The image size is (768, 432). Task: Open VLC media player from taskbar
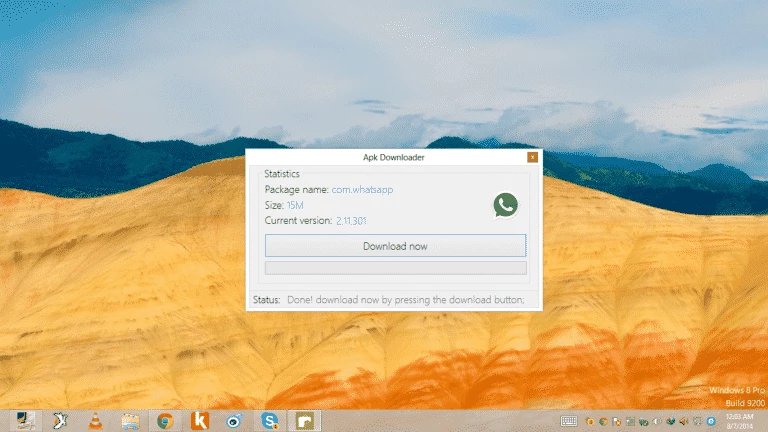click(95, 421)
